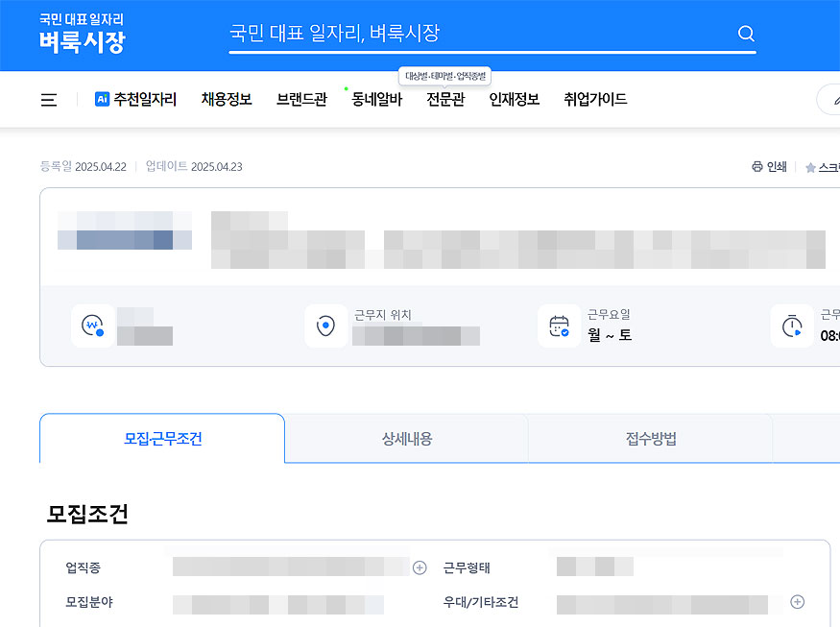
Task: Switch to the 상세내용 tab
Action: [407, 439]
